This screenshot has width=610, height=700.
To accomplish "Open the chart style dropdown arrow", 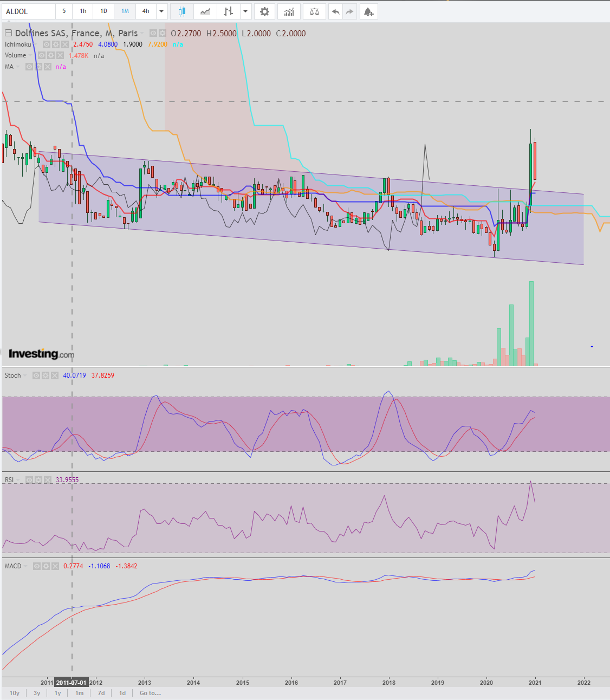I will 245,11.
